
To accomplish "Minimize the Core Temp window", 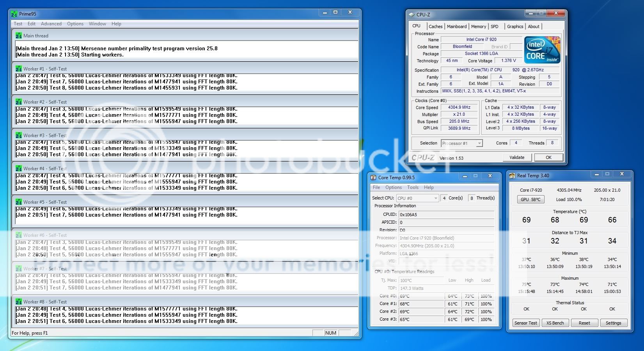I will click(x=465, y=176).
